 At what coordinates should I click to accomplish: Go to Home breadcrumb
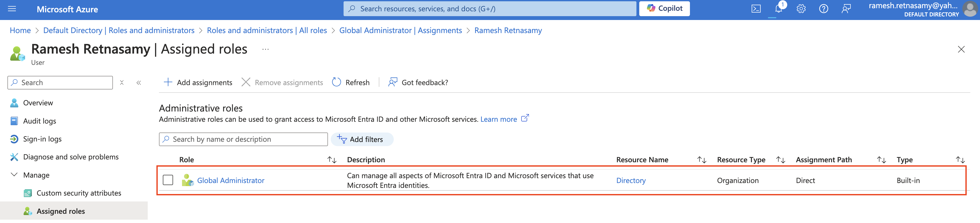tap(20, 31)
